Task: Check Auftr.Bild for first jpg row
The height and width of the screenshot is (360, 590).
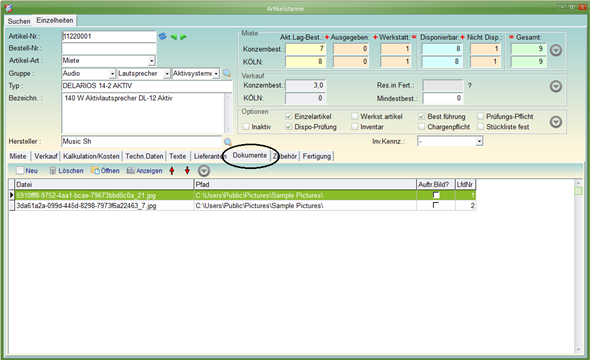Action: pyautogui.click(x=436, y=195)
